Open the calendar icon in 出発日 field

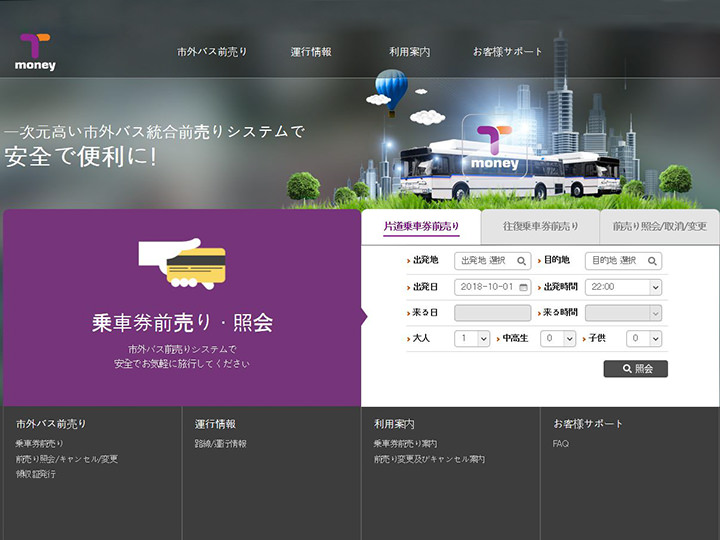pyautogui.click(x=523, y=287)
